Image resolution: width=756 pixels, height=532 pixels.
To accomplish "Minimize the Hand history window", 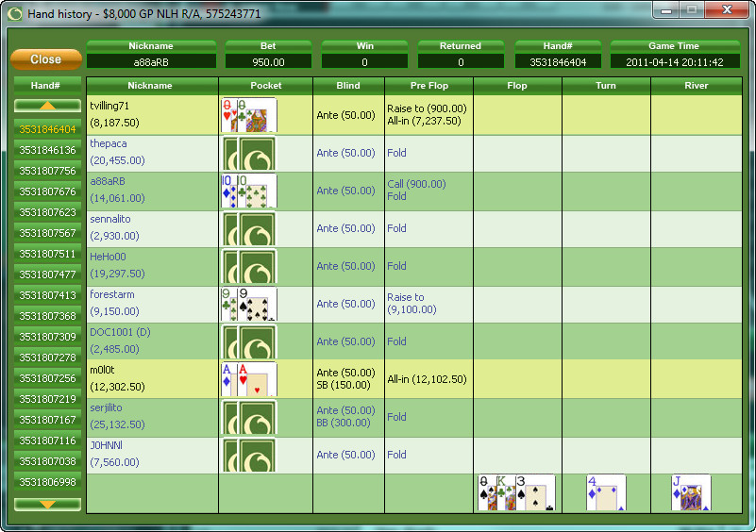I will [666, 9].
